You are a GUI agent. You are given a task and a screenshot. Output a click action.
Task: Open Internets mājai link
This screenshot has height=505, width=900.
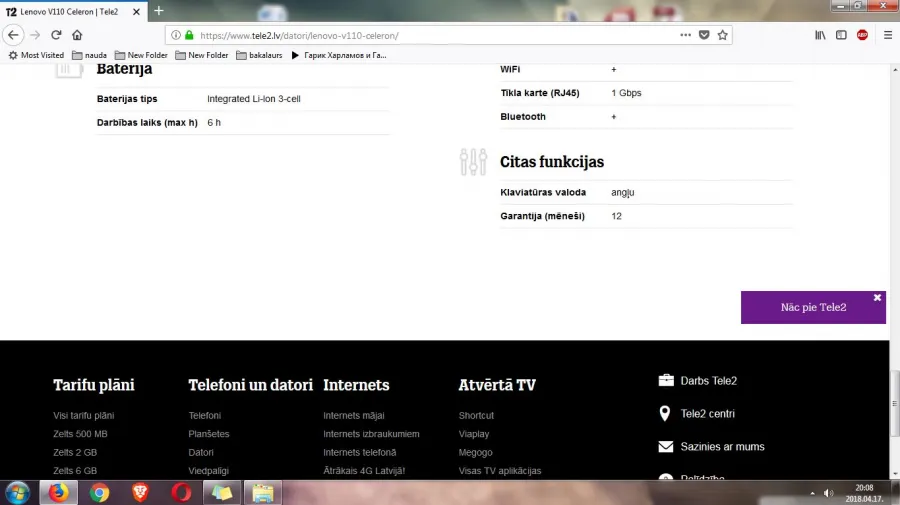click(x=354, y=415)
